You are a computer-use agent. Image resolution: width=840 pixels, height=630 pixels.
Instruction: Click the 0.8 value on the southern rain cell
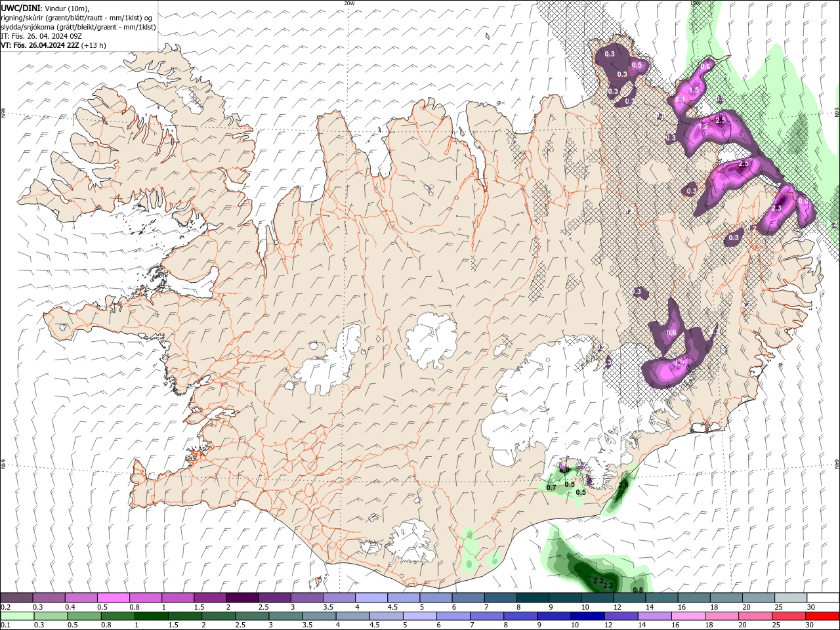pyautogui.click(x=637, y=590)
